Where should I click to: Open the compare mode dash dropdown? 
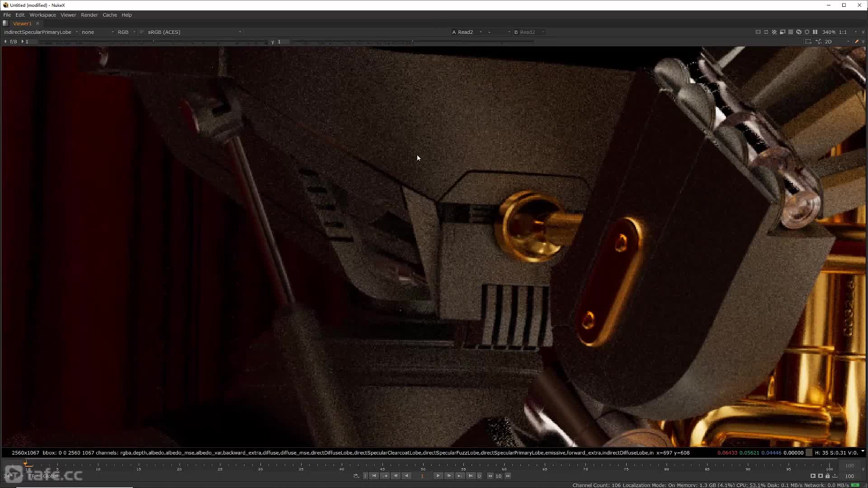tap(499, 32)
